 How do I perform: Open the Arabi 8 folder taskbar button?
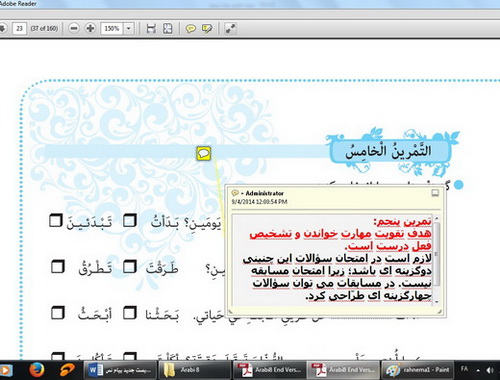coord(195,370)
